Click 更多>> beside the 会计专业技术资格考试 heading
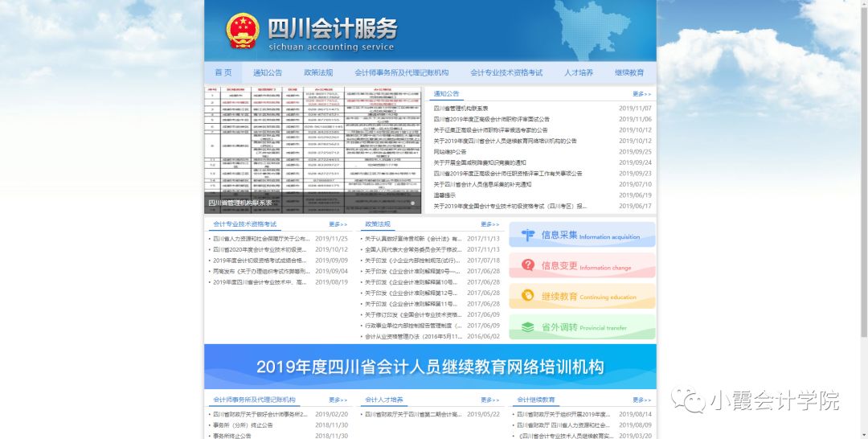 pyautogui.click(x=338, y=224)
